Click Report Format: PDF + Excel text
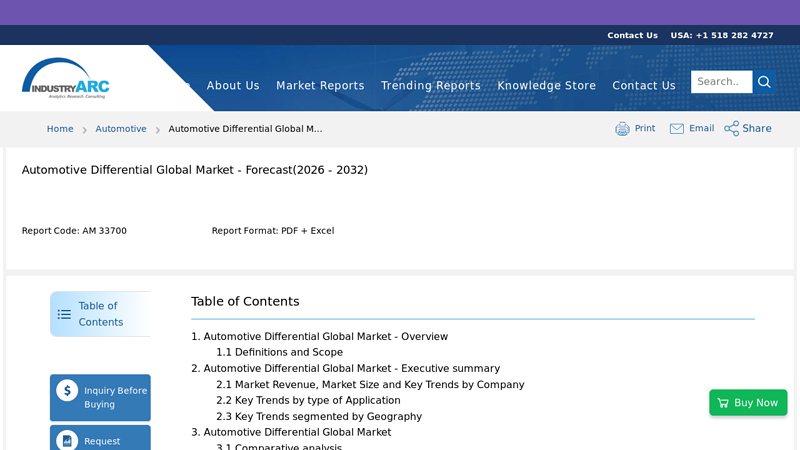The image size is (800, 450). click(273, 231)
